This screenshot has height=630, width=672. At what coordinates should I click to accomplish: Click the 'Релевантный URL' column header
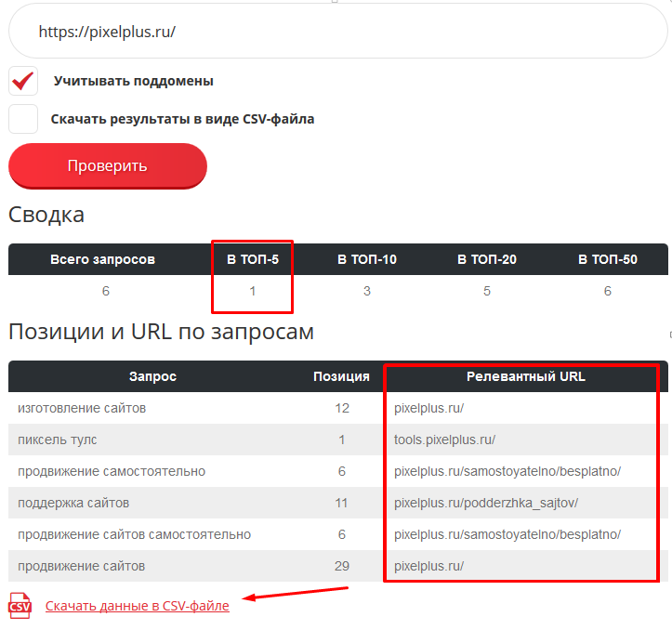(x=525, y=376)
